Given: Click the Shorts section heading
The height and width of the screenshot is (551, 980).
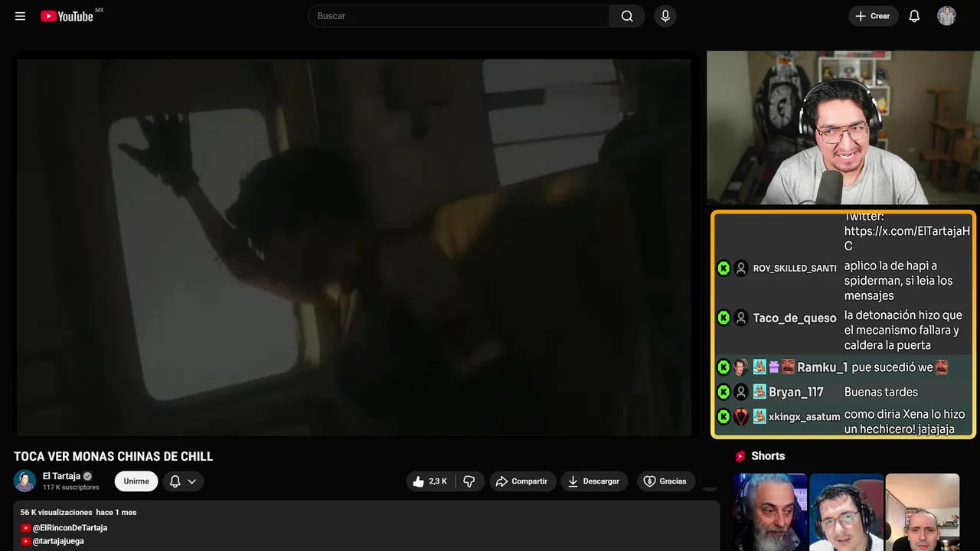Looking at the screenshot, I should pos(768,456).
